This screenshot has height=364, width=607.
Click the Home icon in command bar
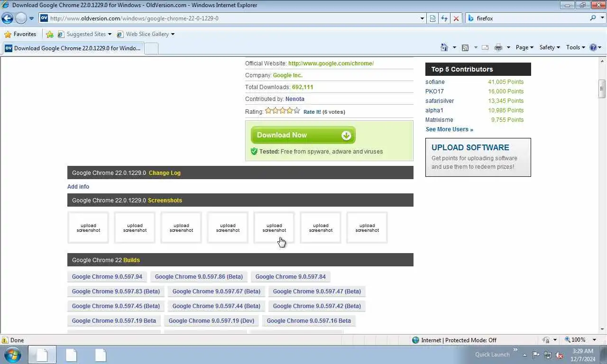(444, 47)
